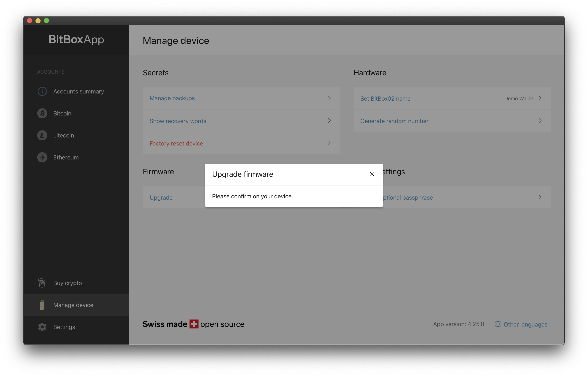This screenshot has width=588, height=376.
Task: Expand chevron on Show recovery words row
Action: pos(329,121)
